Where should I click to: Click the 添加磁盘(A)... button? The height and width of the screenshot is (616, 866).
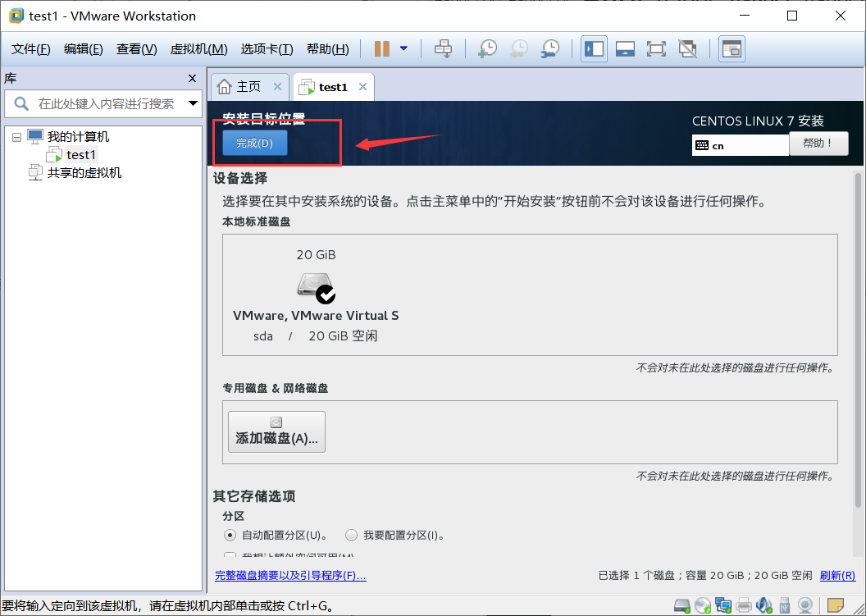coord(276,431)
